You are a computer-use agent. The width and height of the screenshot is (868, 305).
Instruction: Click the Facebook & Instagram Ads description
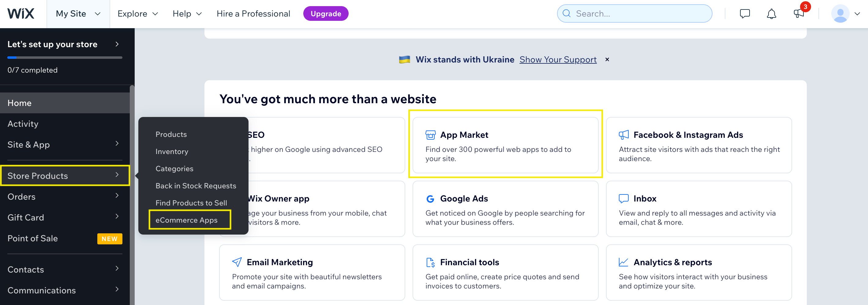[699, 154]
